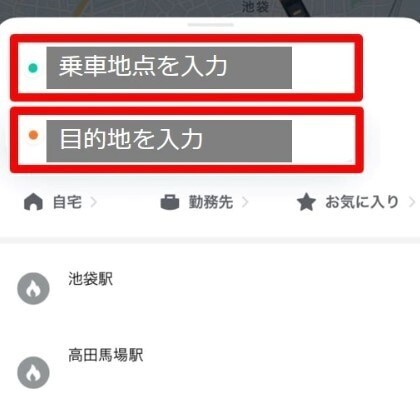Expand the お気に入り chevron arrow
Image resolution: width=420 pixels, height=420 pixels.
click(412, 202)
